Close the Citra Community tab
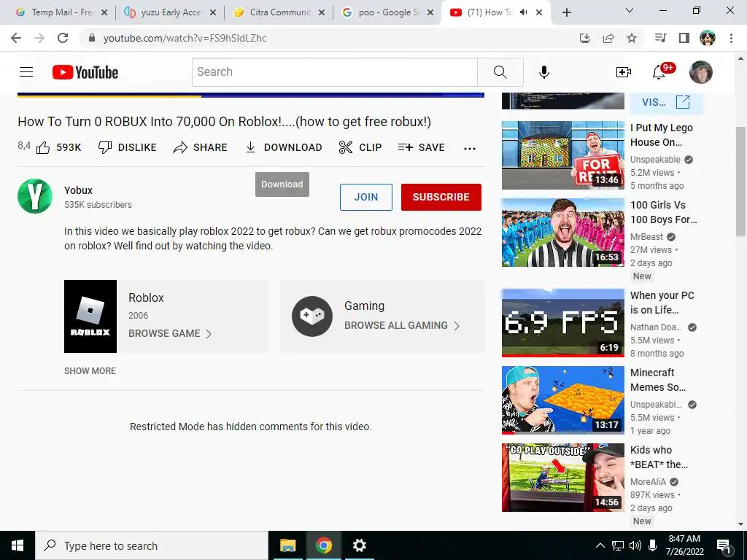Image resolution: width=747 pixels, height=560 pixels. point(322,13)
